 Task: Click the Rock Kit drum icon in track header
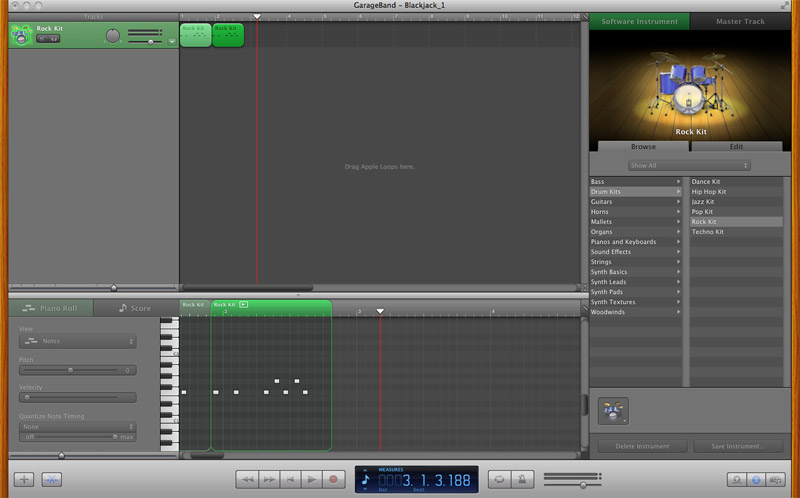21,35
